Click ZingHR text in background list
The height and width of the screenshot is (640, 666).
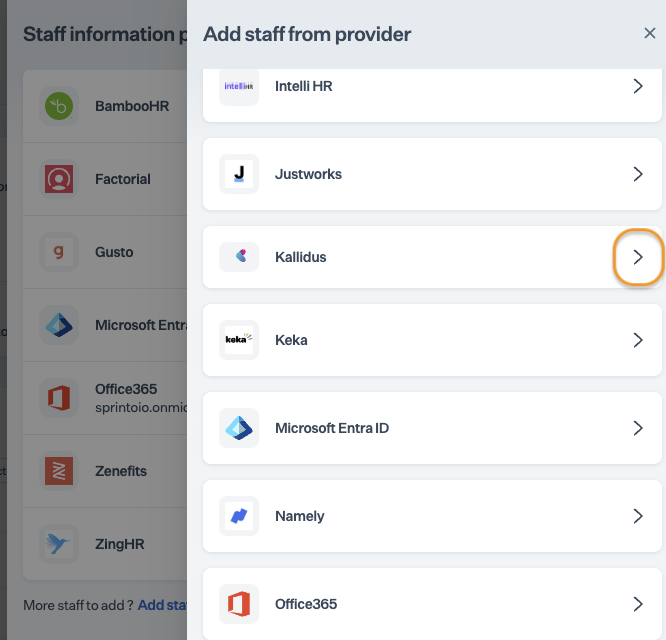point(119,544)
